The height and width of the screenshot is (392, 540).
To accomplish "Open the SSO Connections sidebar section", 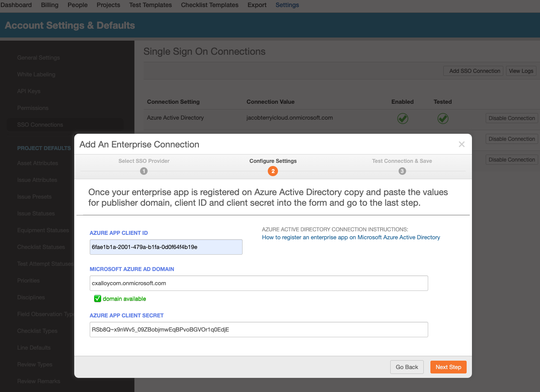I will tap(40, 124).
